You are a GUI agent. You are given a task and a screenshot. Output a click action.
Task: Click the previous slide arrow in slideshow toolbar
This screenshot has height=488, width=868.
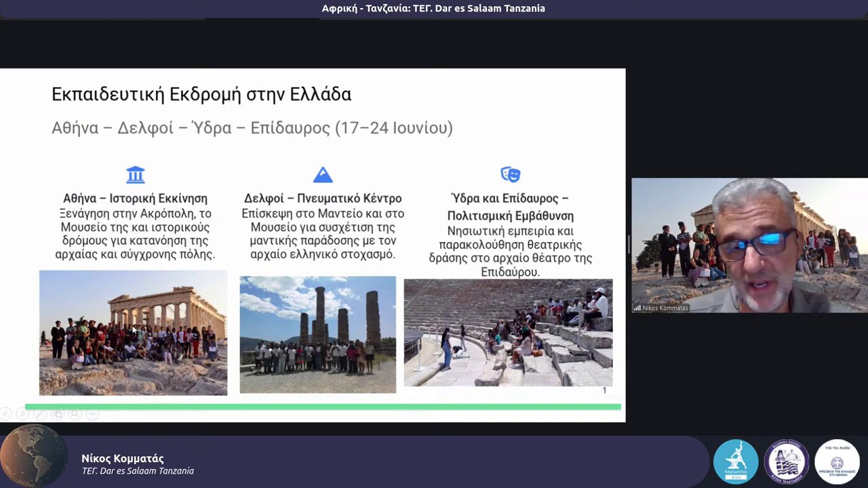5,413
